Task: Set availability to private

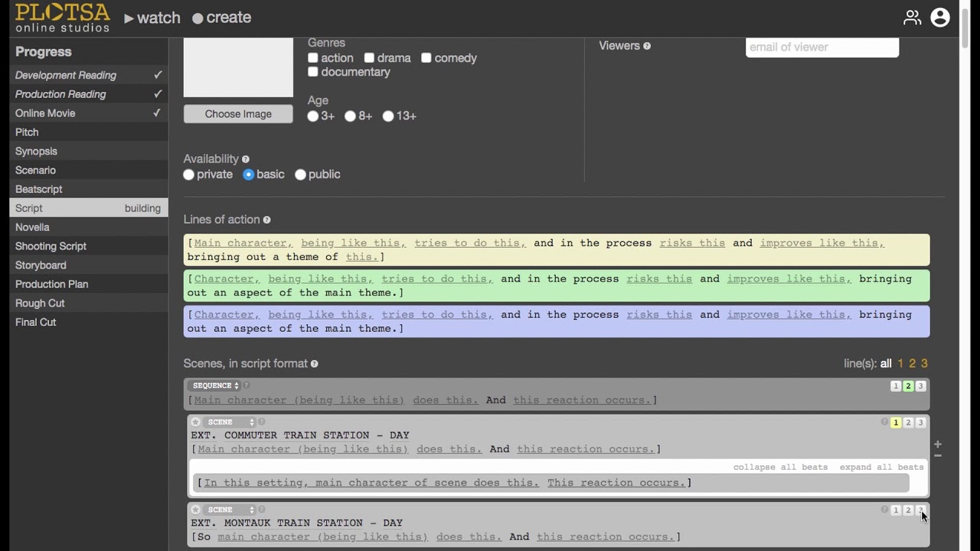Action: [x=188, y=174]
